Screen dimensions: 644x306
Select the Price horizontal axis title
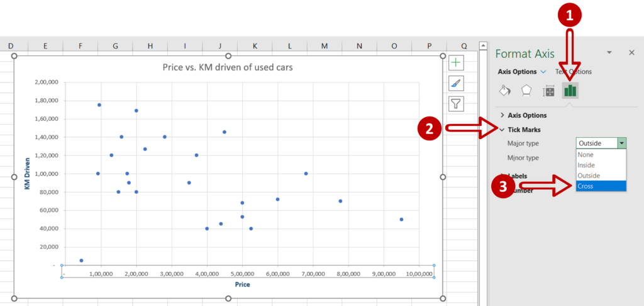242,285
